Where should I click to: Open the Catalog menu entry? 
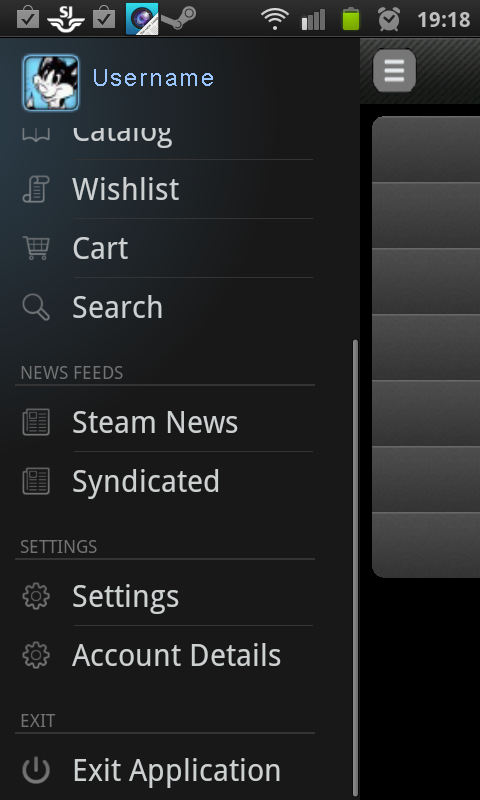point(164,135)
